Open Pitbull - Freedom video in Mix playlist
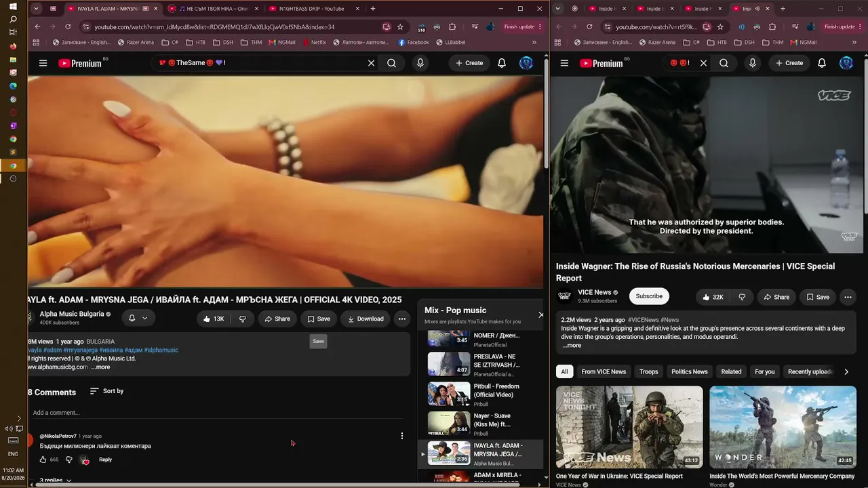868x488 pixels. tap(480, 394)
